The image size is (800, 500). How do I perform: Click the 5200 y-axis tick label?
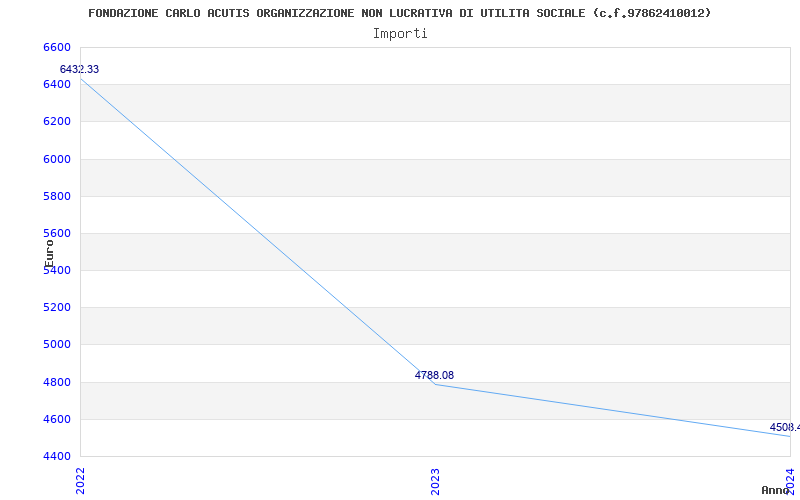click(57, 308)
